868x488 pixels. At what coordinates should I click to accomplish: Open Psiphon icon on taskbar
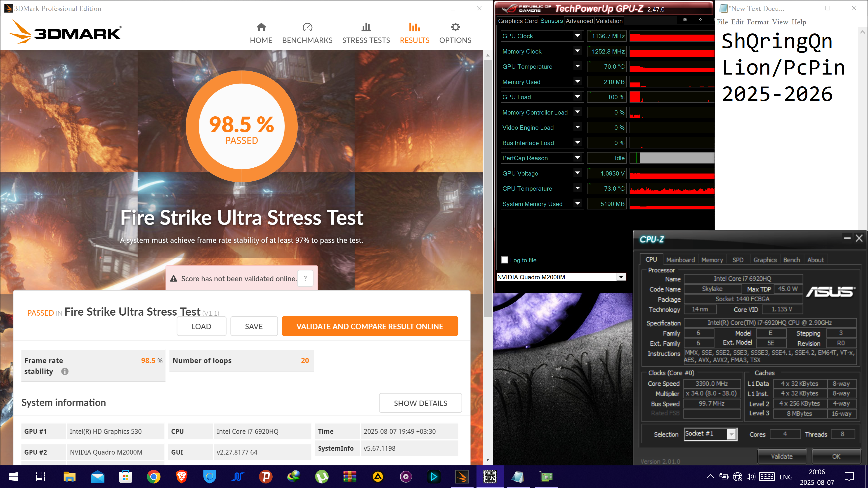[266, 476]
